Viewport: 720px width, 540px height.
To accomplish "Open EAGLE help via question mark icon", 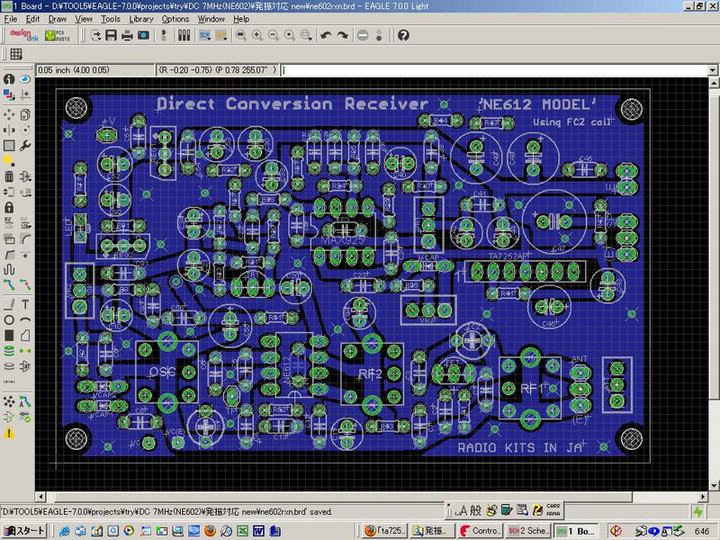I will point(403,35).
